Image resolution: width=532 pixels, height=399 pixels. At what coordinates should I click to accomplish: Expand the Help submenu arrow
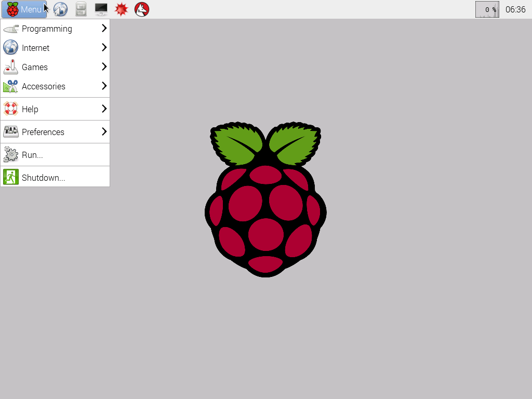click(x=104, y=109)
